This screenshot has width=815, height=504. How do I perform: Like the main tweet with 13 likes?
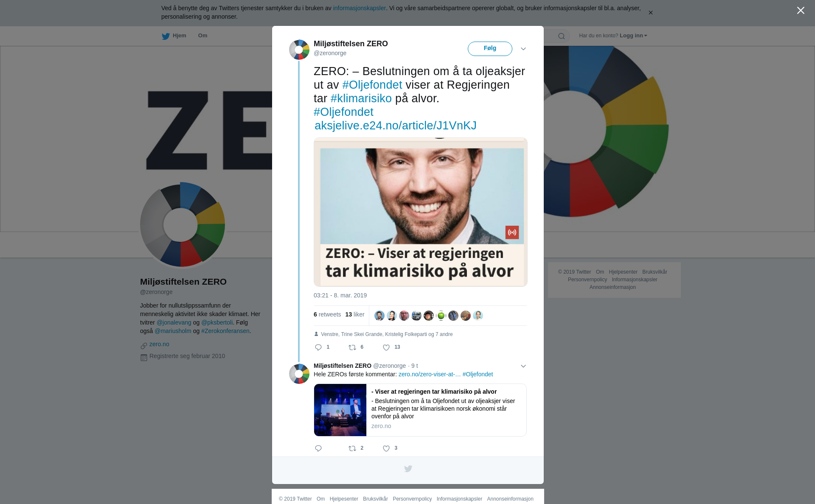pyautogui.click(x=386, y=347)
